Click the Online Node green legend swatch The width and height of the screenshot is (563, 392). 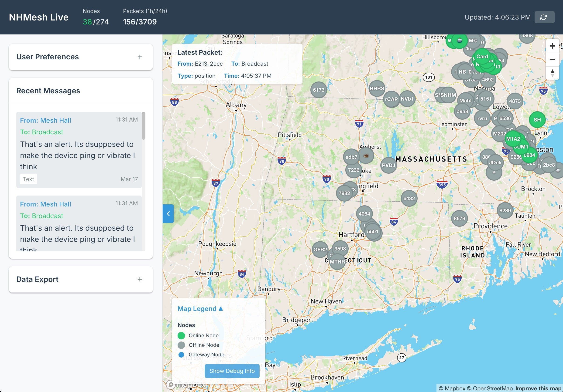point(181,335)
